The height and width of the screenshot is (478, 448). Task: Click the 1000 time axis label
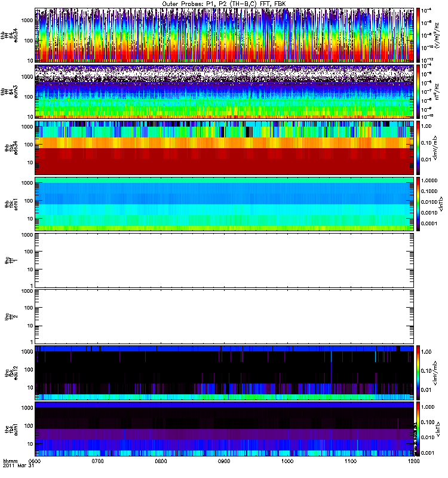287,461
